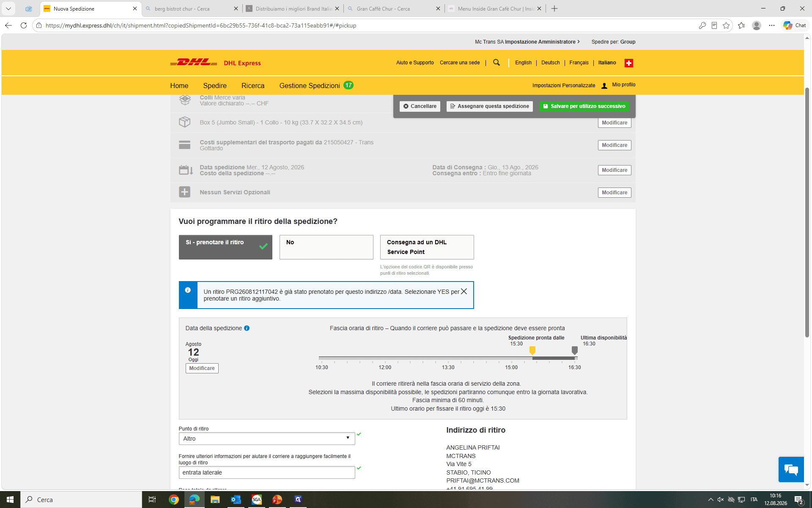Click Modificare under the Agosto 12 date
This screenshot has width=812, height=508.
pyautogui.click(x=202, y=368)
